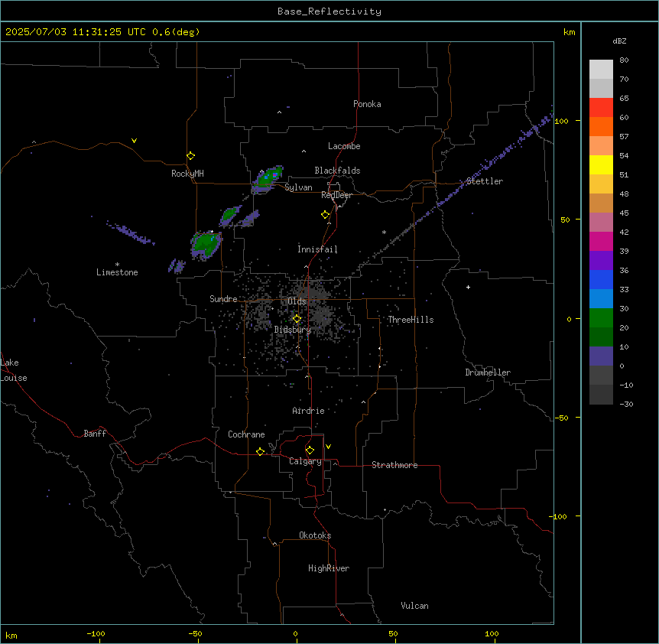Click the -50 tick label on vertical axis
Image resolution: width=659 pixels, height=644 pixels.
click(562, 418)
